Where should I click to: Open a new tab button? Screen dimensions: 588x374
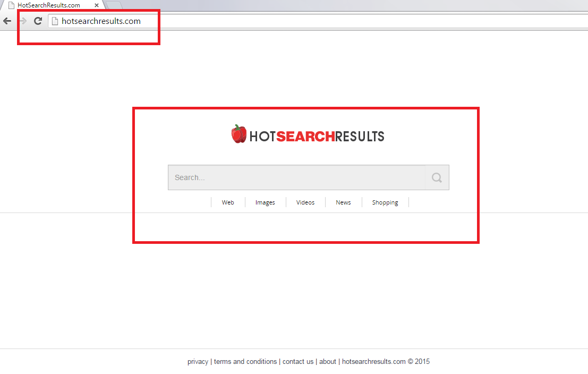(114, 5)
